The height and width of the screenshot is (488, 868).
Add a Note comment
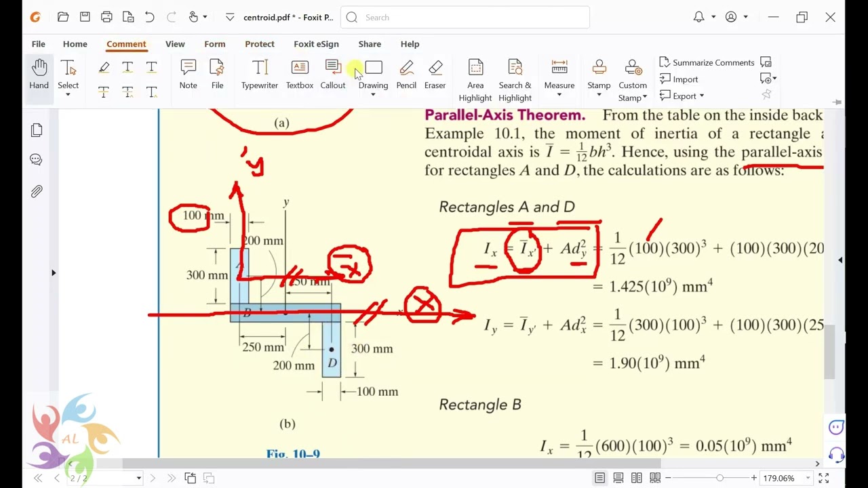(188, 75)
